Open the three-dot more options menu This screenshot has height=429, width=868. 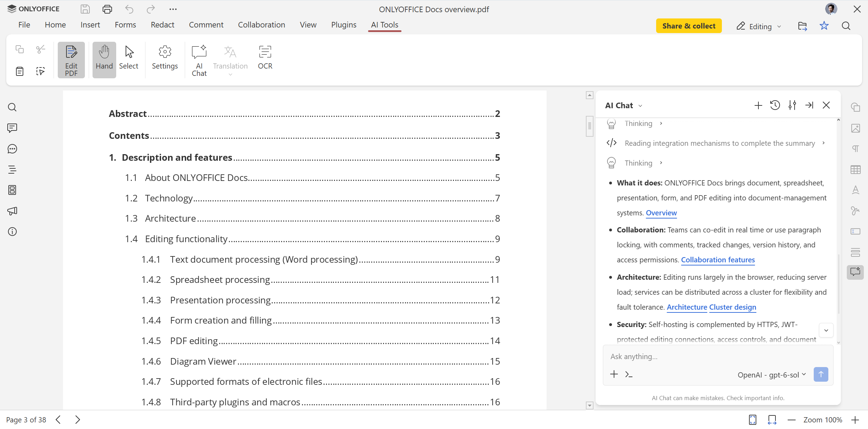pyautogui.click(x=173, y=9)
